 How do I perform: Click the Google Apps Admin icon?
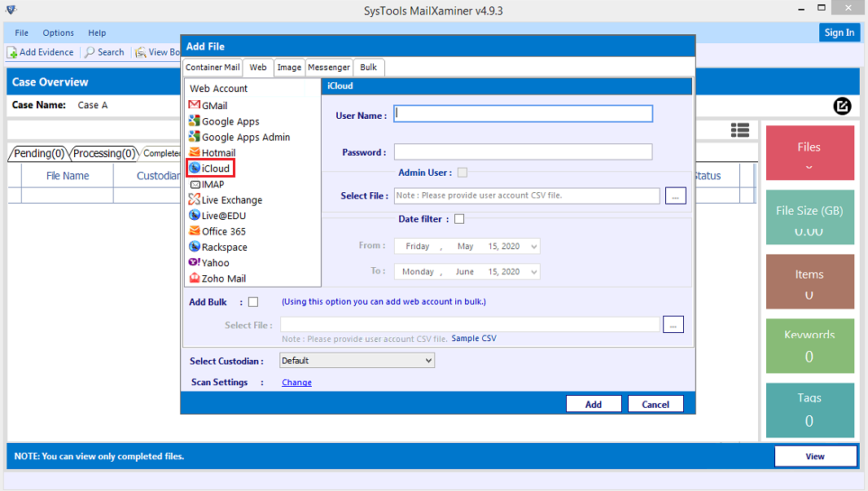pos(194,136)
